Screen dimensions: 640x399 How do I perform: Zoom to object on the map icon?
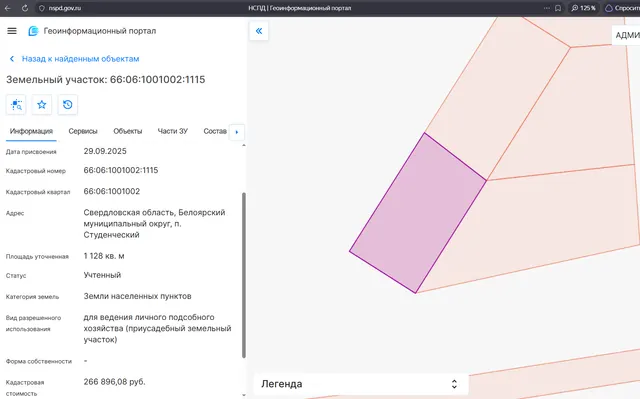click(16, 105)
